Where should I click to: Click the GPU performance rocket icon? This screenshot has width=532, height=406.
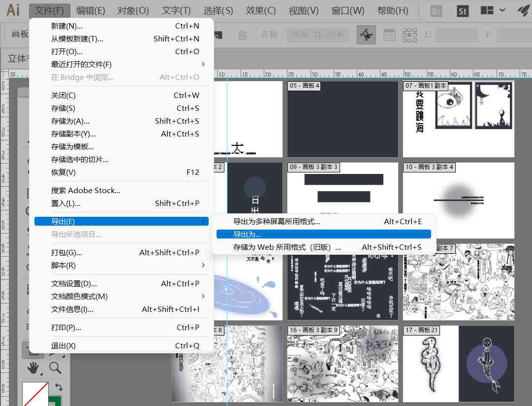[524, 10]
